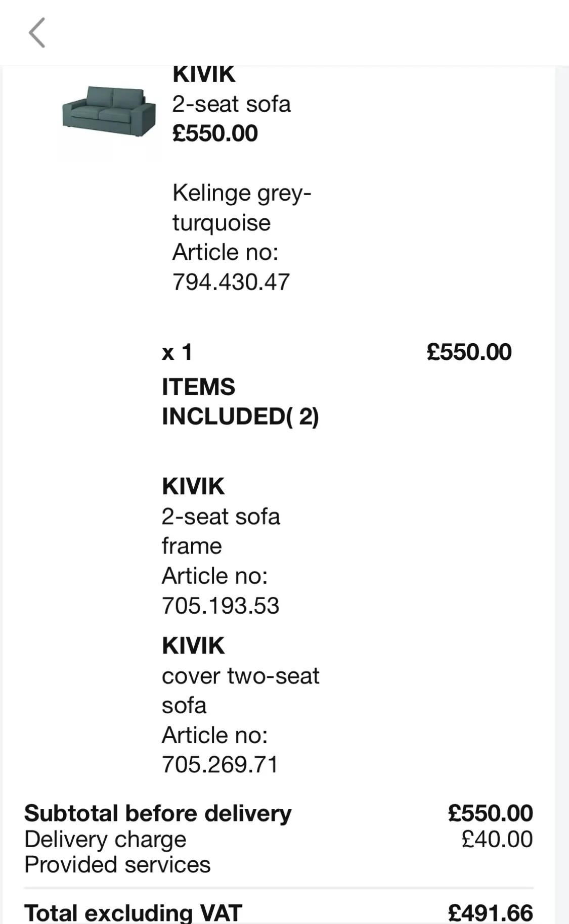This screenshot has height=924, width=569.
Task: Click the £40.00 delivery amount
Action: pyautogui.click(x=497, y=839)
